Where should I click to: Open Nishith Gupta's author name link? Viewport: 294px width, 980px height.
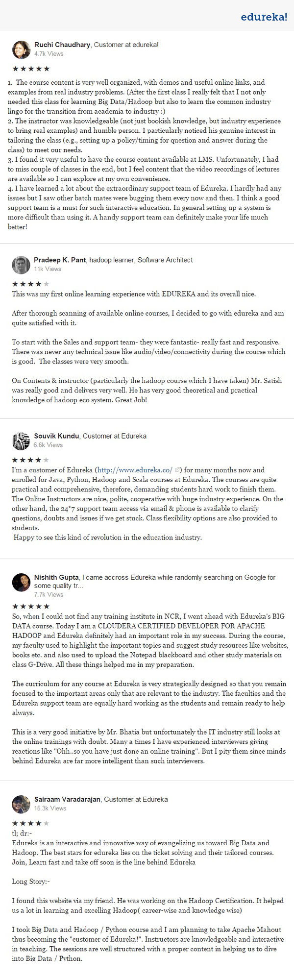click(x=56, y=577)
